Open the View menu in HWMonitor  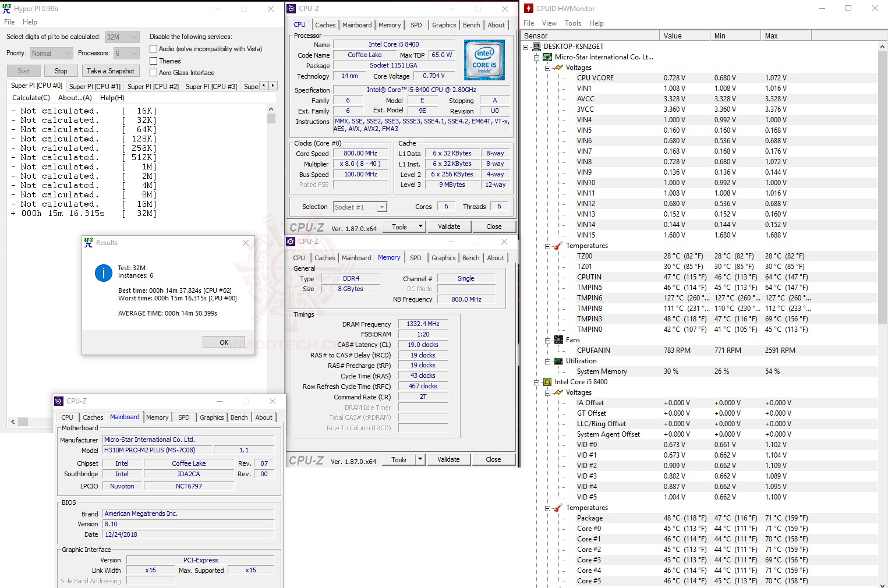[x=549, y=23]
